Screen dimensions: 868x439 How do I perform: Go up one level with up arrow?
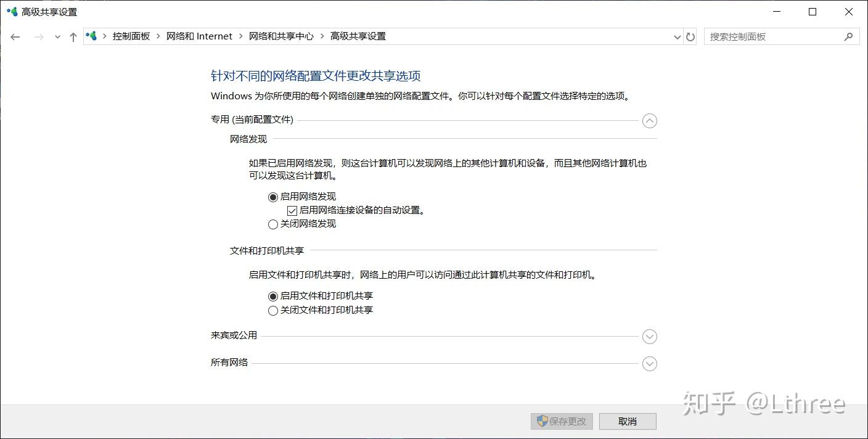tap(73, 37)
